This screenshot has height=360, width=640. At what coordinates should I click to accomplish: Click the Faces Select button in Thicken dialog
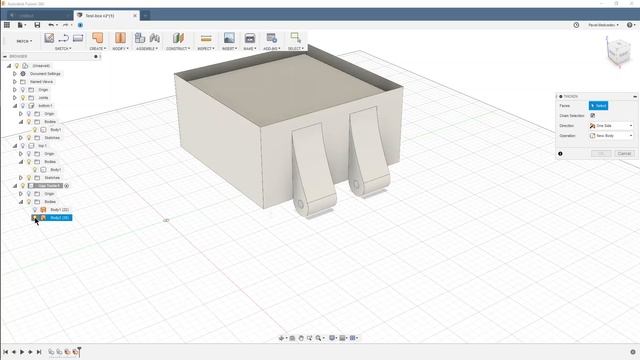coord(598,106)
